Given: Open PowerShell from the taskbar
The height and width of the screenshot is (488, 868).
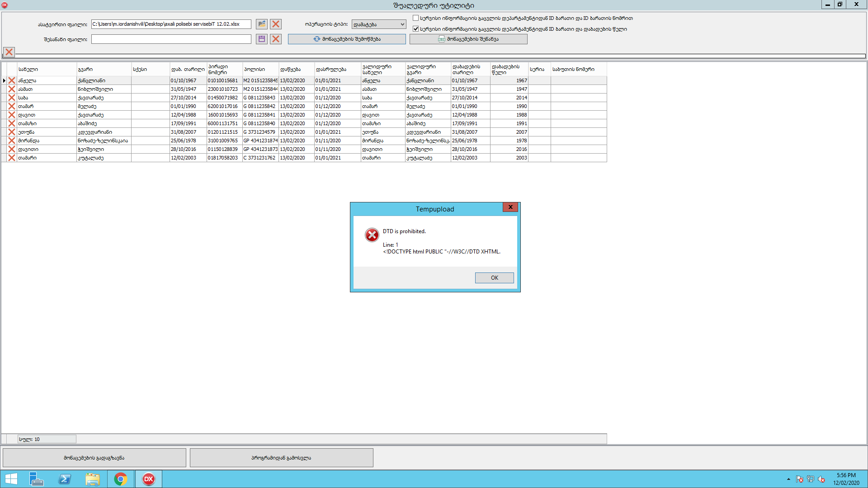Looking at the screenshot, I should pyautogui.click(x=65, y=479).
